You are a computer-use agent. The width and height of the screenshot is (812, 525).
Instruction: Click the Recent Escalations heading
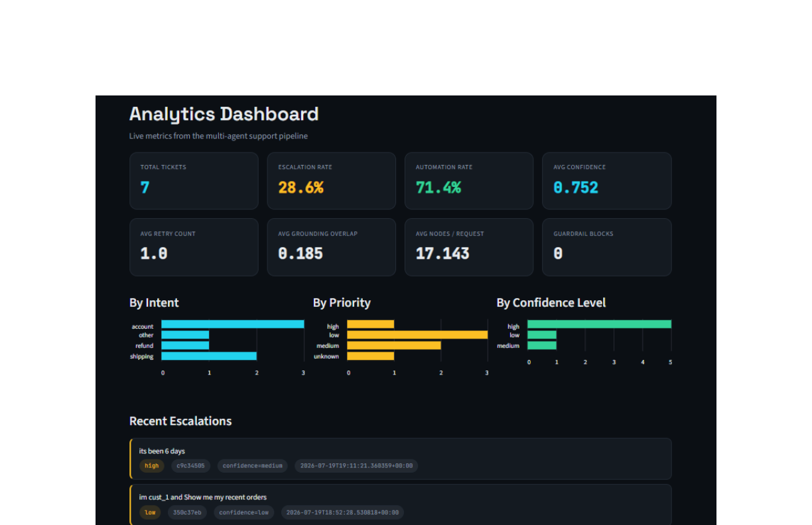180,422
